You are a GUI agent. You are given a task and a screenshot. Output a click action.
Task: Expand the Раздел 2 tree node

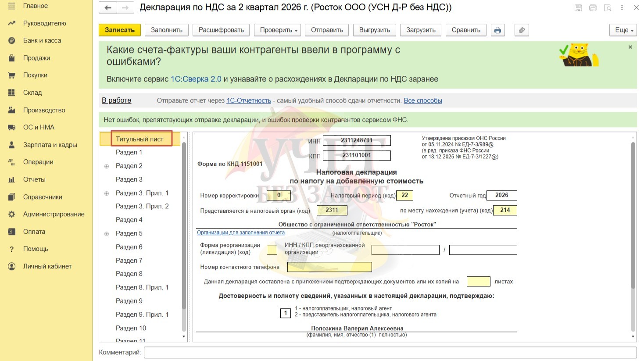(x=107, y=166)
